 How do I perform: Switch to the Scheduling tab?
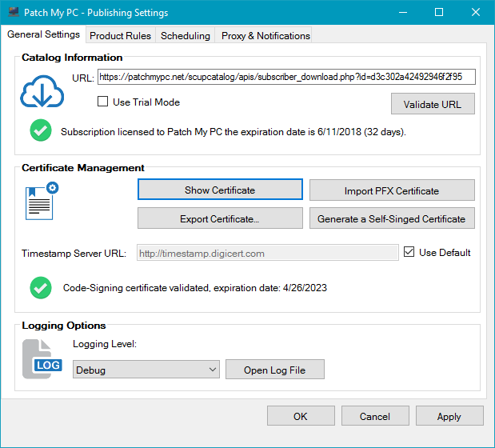(186, 36)
